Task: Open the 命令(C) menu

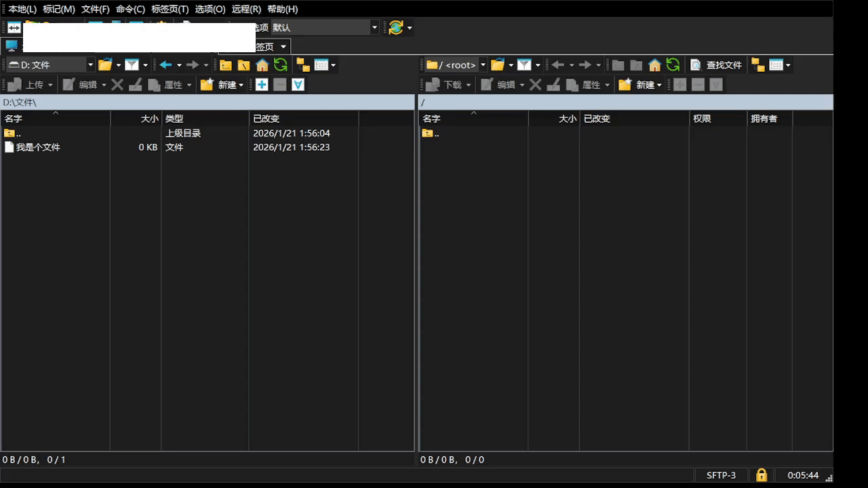Action: coord(130,9)
